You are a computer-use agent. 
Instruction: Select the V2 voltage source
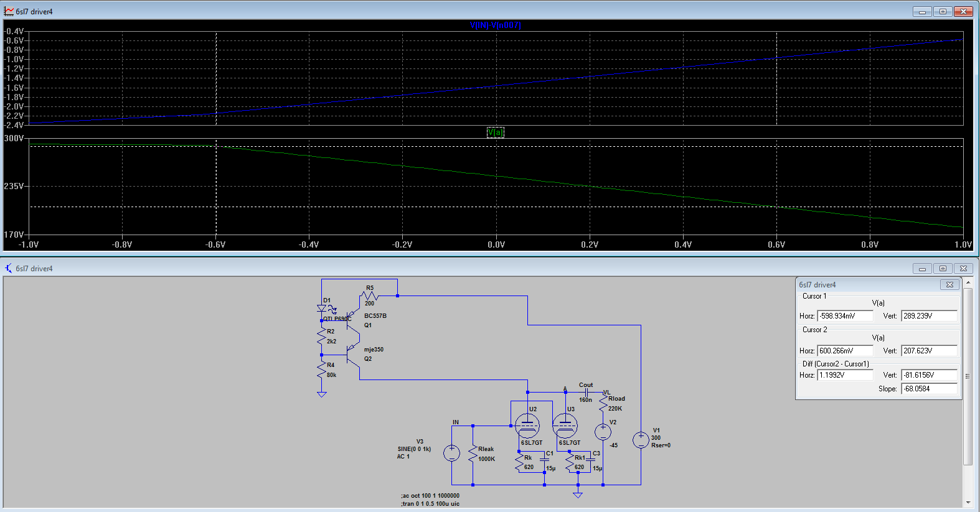pyautogui.click(x=603, y=432)
